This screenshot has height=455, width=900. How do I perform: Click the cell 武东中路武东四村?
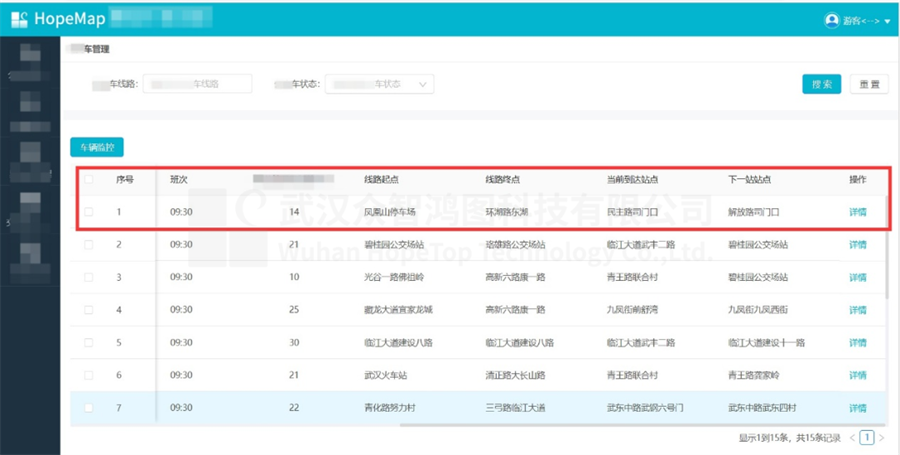click(x=762, y=408)
